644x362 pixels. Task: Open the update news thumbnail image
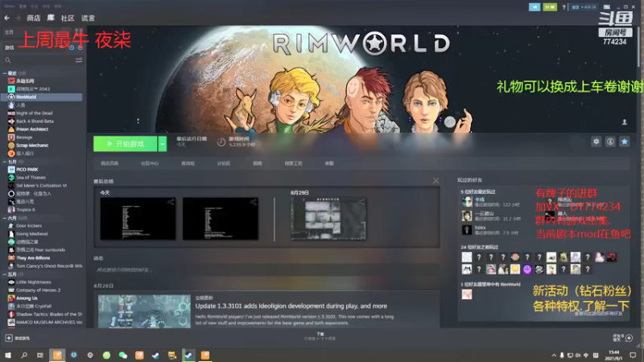click(144, 311)
